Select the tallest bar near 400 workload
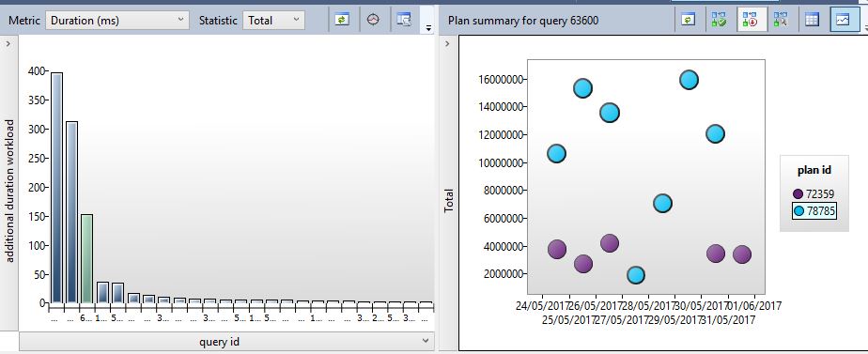This screenshot has height=354, width=868. pyautogui.click(x=56, y=188)
